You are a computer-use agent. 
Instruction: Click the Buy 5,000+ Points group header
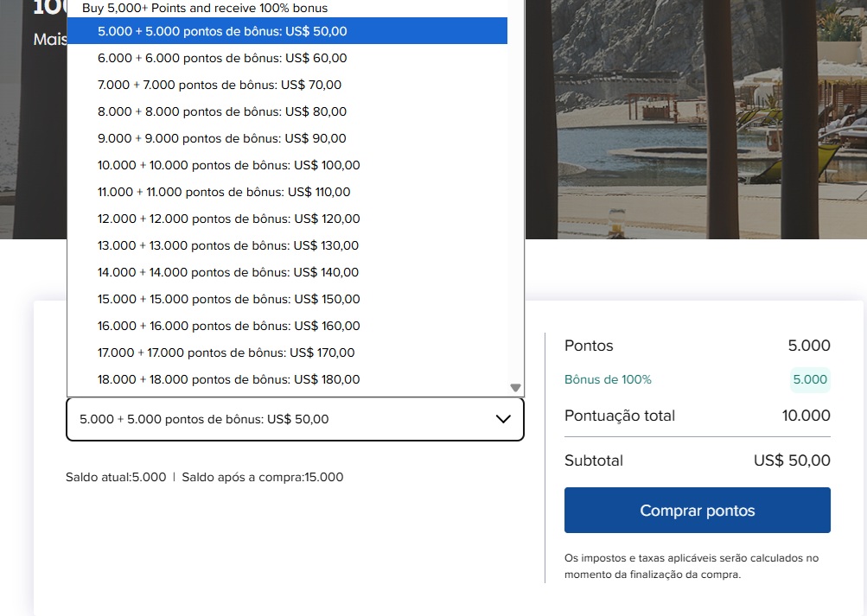(205, 8)
